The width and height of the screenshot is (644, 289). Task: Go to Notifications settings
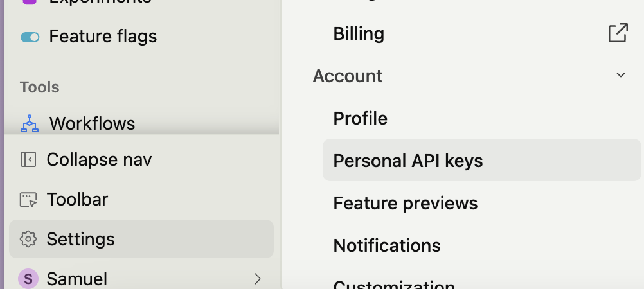(x=386, y=246)
